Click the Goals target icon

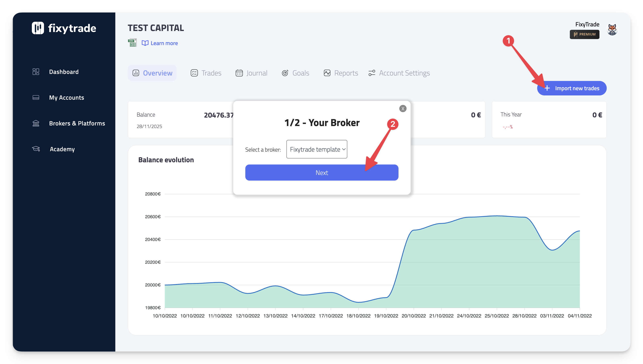285,73
